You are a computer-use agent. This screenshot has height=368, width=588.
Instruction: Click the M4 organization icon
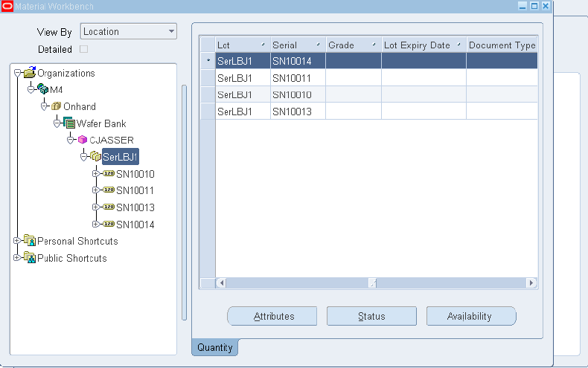pyautogui.click(x=42, y=89)
